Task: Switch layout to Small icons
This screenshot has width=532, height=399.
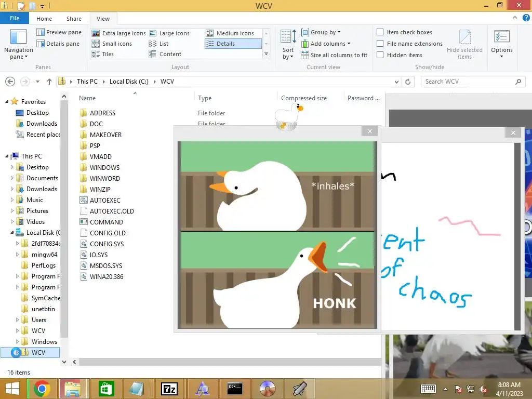Action: coord(112,44)
